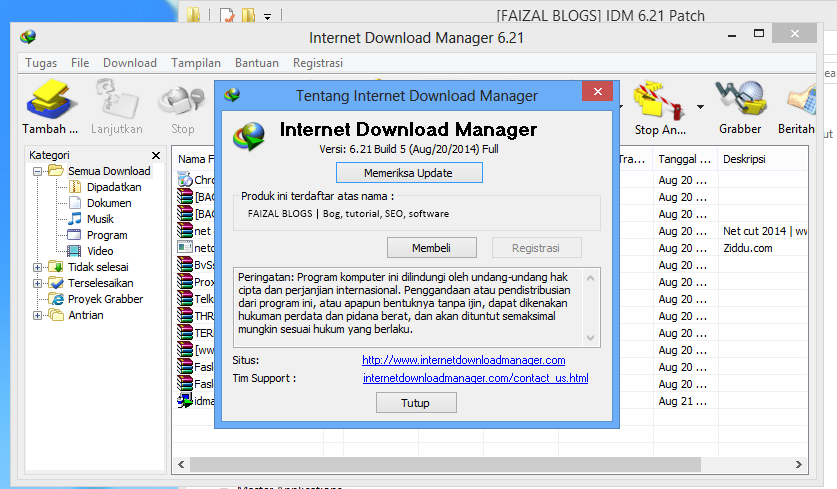Select the Dipadatkan category icon
837x489 pixels.
[75, 187]
